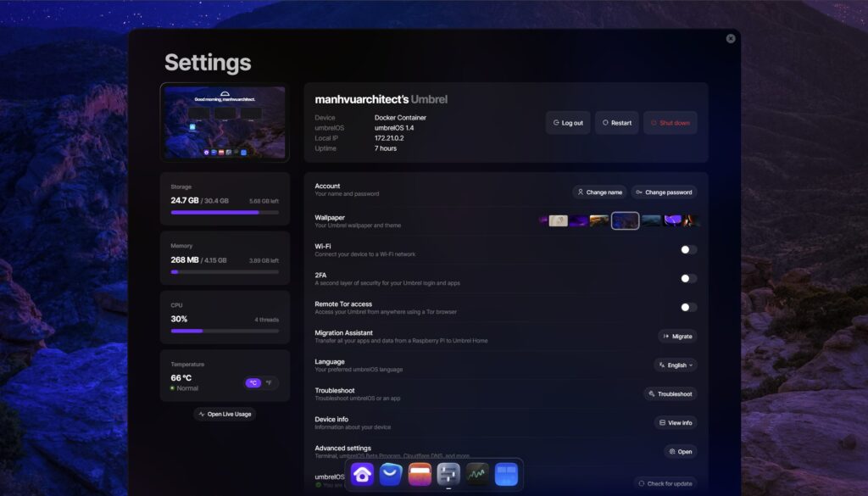Launch the App Store from the dock
The image size is (868, 496).
391,474
